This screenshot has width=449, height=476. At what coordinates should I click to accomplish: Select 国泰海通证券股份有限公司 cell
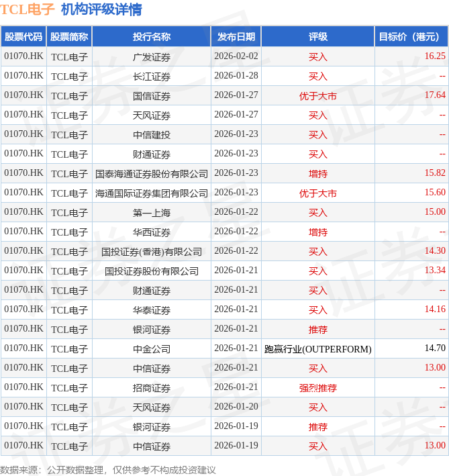click(x=152, y=174)
